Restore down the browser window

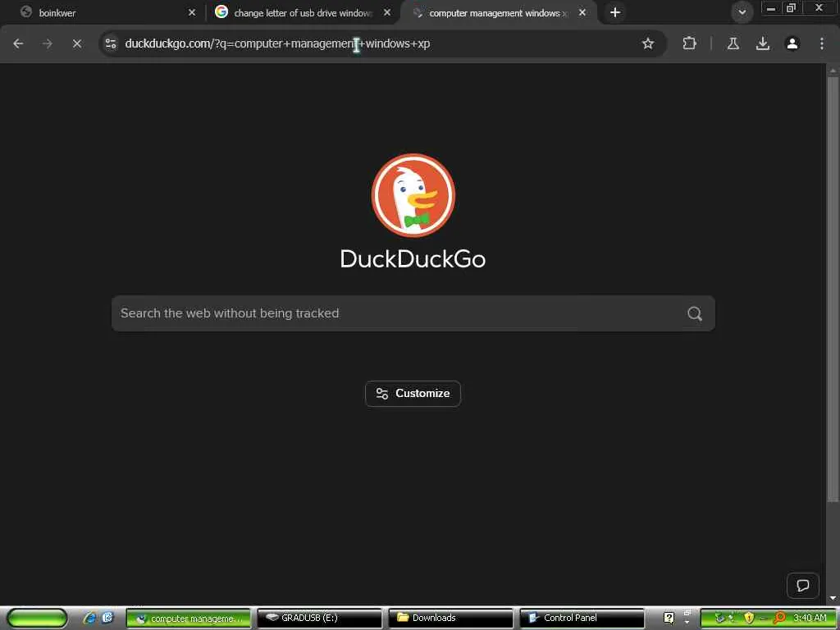pyautogui.click(x=792, y=8)
